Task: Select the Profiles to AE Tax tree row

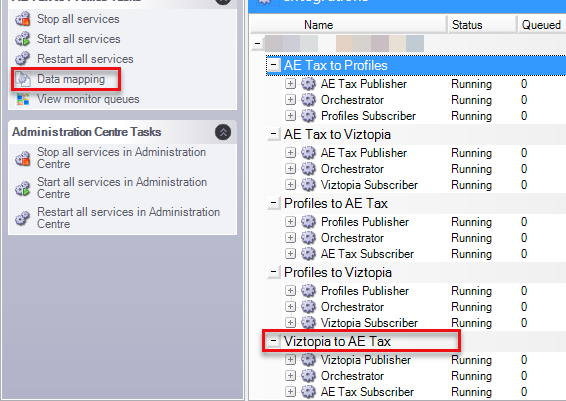Action: coord(415,203)
